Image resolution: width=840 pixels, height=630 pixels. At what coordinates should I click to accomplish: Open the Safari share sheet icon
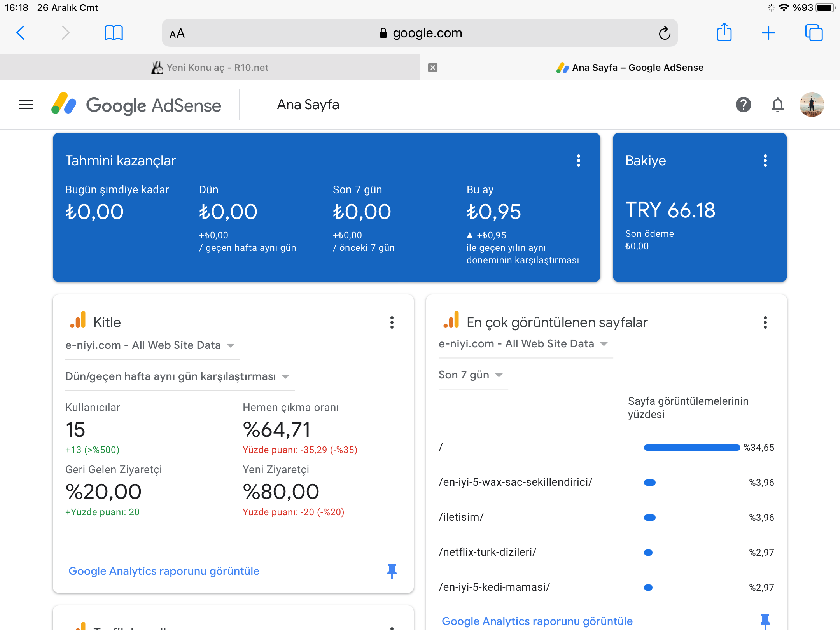pyautogui.click(x=724, y=32)
